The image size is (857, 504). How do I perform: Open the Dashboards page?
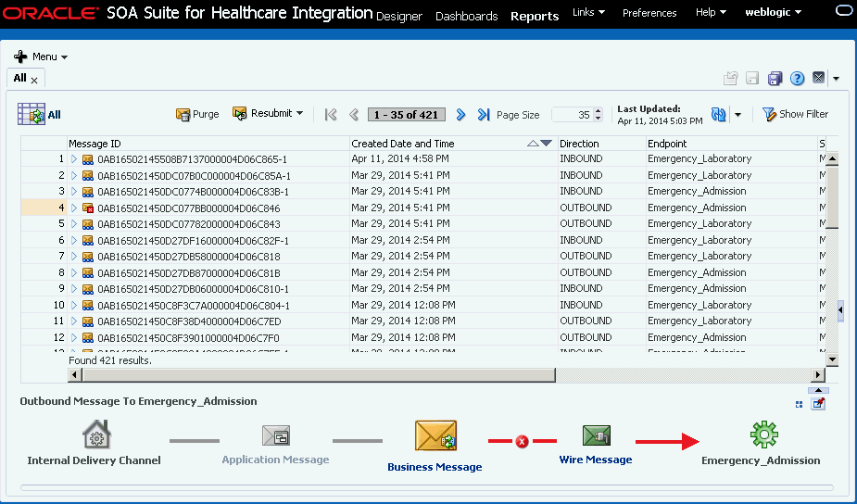click(x=466, y=17)
